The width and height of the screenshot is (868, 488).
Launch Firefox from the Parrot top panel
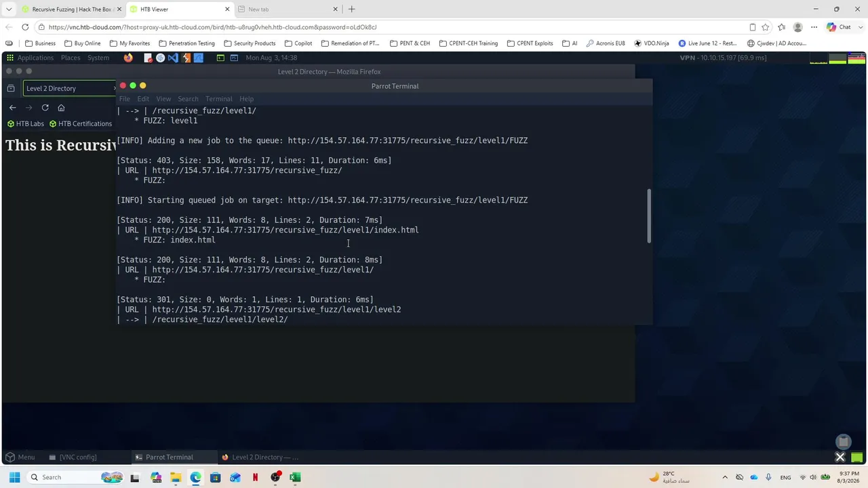(x=128, y=58)
